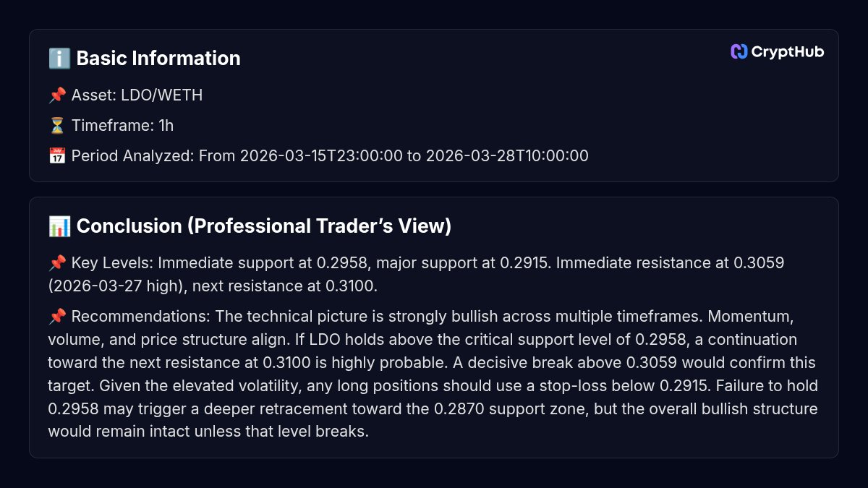
Task: Click the Timeframe: 1h line
Action: click(122, 126)
